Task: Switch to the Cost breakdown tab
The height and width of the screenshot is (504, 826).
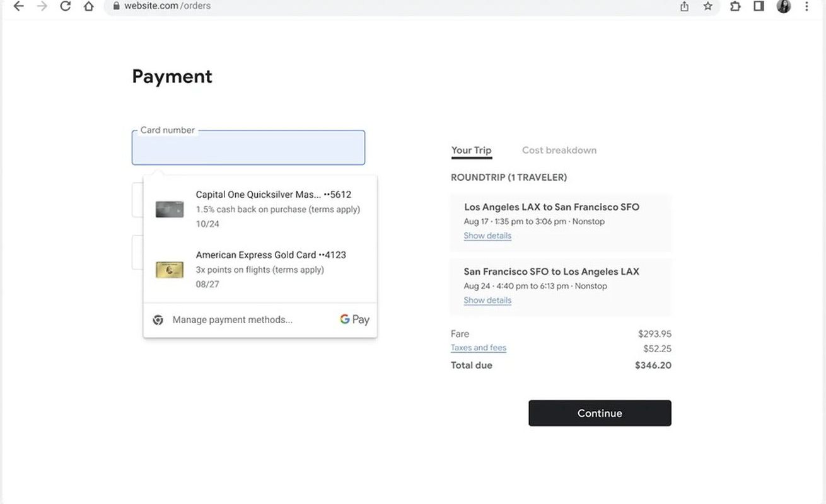Action: (559, 150)
